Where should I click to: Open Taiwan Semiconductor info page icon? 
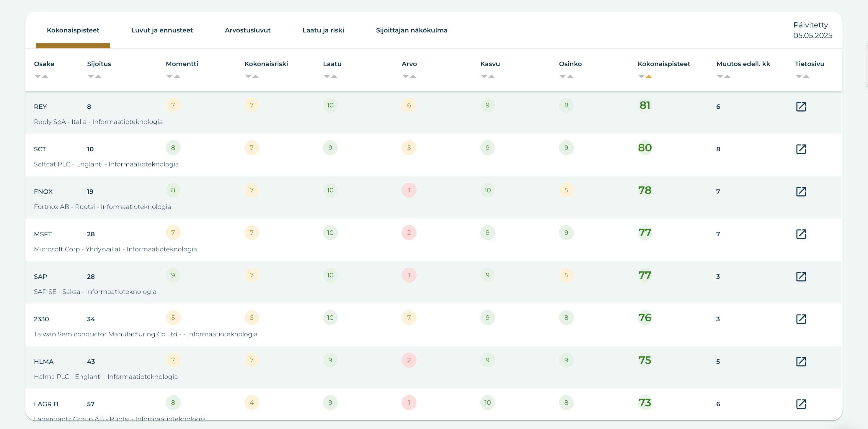(801, 319)
